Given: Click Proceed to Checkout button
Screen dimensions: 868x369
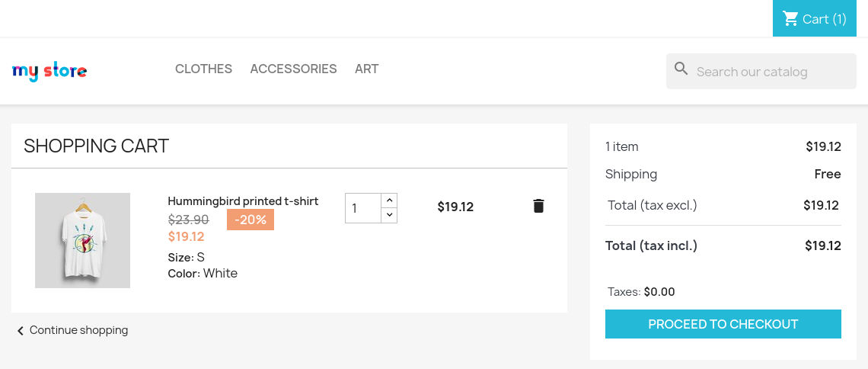Looking at the screenshot, I should click(x=723, y=324).
